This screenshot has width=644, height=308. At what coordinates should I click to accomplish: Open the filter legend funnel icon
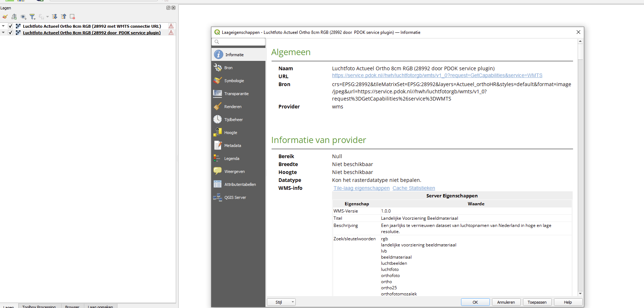[x=32, y=17]
